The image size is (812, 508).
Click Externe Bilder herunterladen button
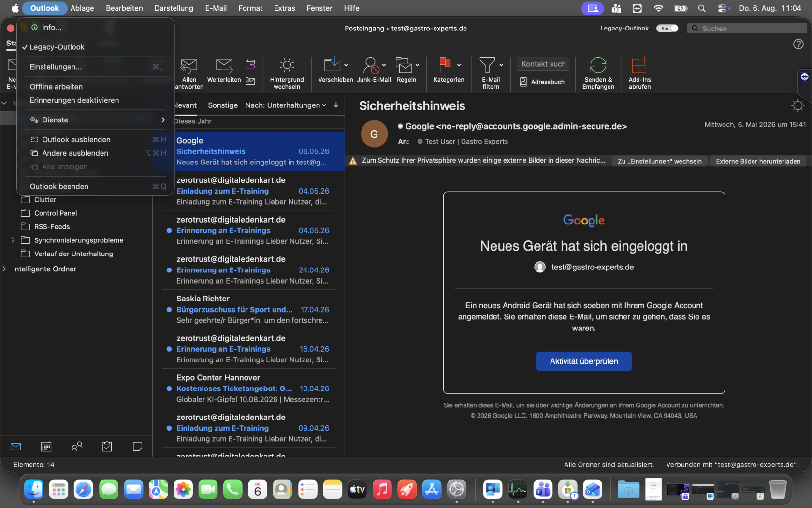(758, 161)
